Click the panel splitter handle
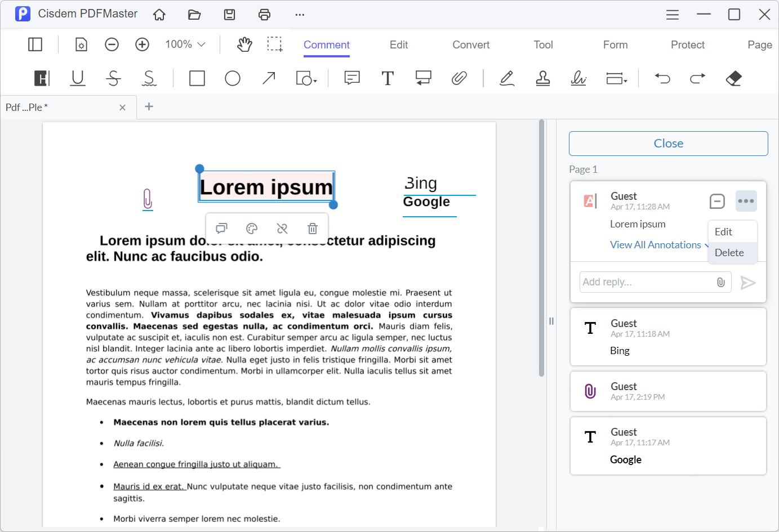This screenshot has width=779, height=532. (551, 321)
